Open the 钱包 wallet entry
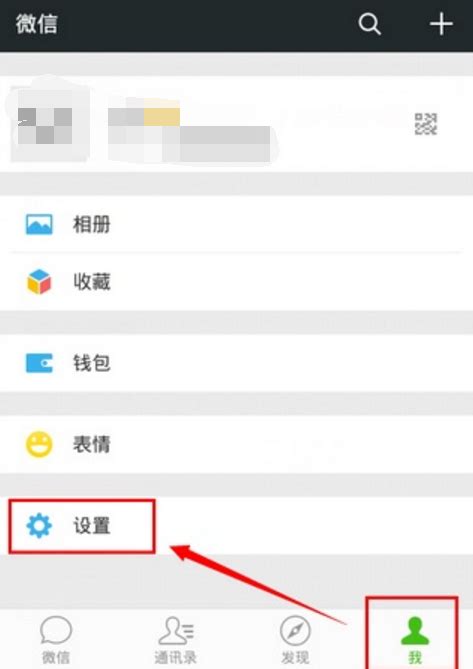The image size is (473, 669). (236, 363)
